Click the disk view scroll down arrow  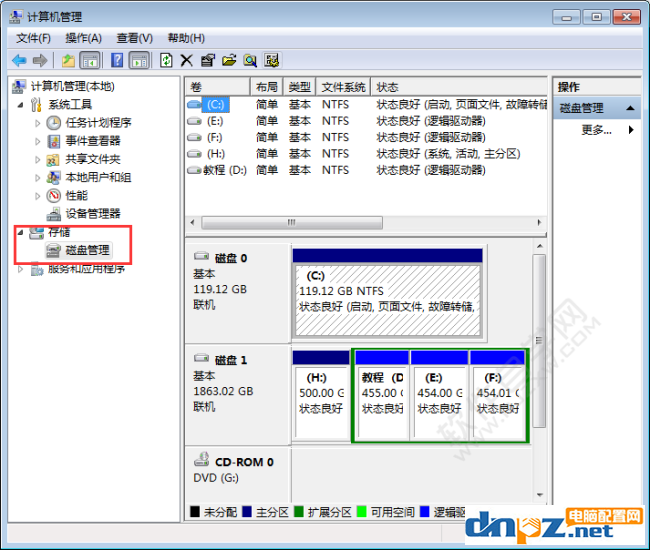click(540, 494)
